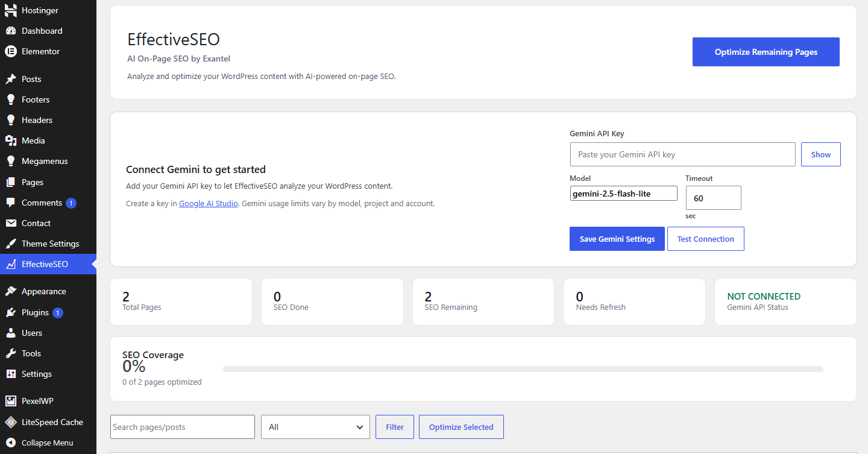Click the Megamenus lightbulb icon
Image resolution: width=868 pixels, height=454 pixels.
(x=11, y=161)
